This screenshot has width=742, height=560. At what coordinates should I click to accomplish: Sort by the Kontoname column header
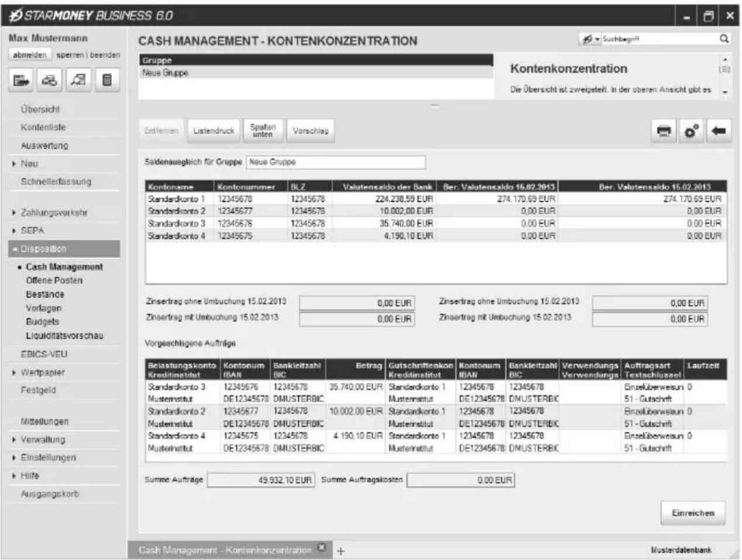pos(180,187)
